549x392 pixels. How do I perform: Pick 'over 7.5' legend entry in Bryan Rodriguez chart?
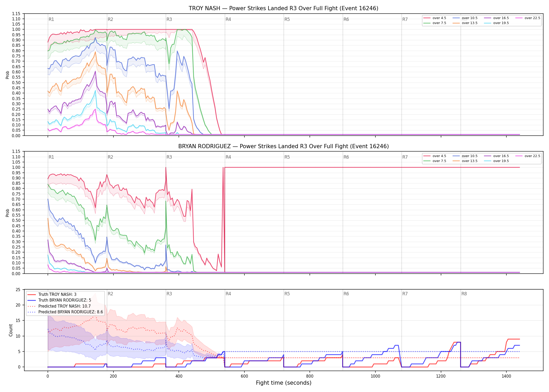coord(435,161)
